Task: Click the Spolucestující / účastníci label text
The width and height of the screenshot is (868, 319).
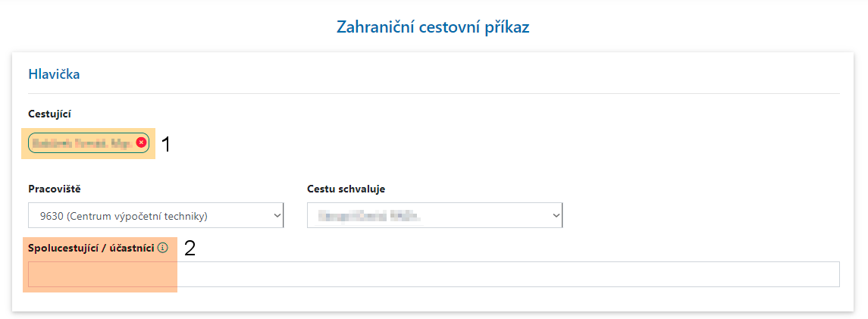Action: point(91,248)
